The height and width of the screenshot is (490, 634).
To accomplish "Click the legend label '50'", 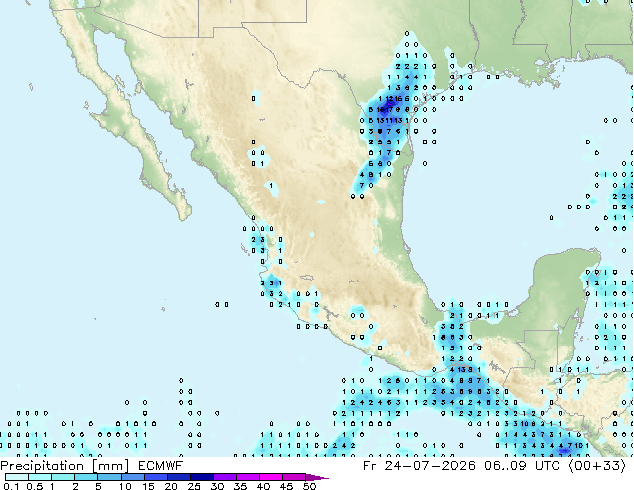I will tap(309, 486).
